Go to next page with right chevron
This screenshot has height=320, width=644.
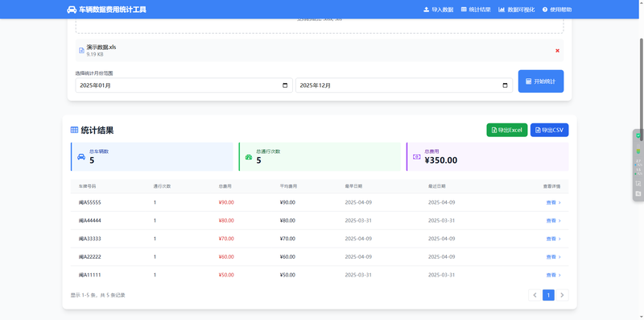(562, 295)
